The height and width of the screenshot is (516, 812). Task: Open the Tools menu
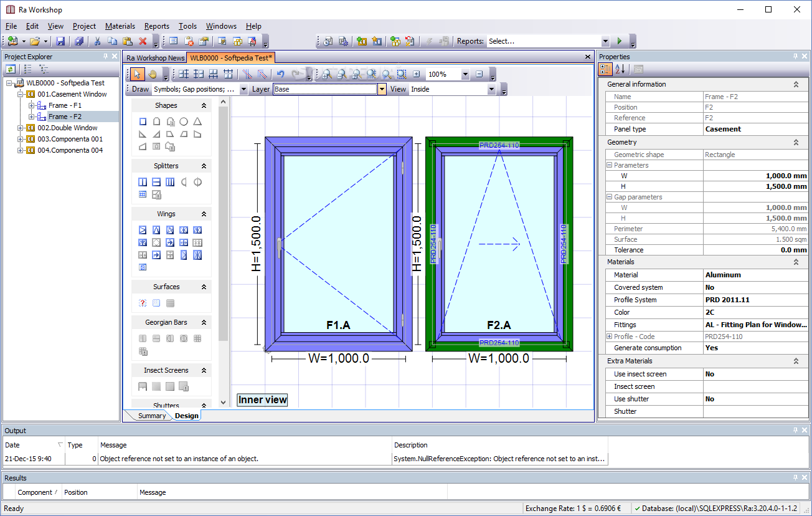tap(187, 26)
